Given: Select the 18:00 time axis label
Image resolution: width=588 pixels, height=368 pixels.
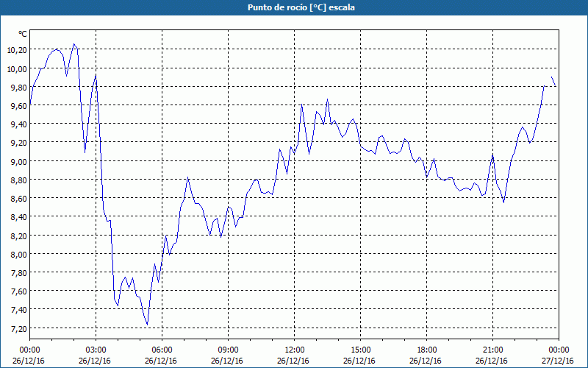Looking at the screenshot, I should pyautogui.click(x=427, y=350).
